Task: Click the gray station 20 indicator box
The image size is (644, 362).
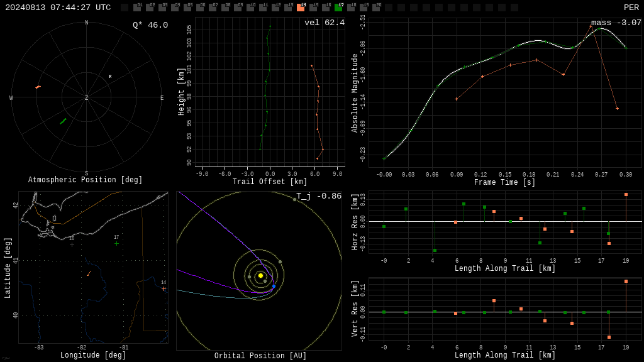Action: (x=376, y=8)
